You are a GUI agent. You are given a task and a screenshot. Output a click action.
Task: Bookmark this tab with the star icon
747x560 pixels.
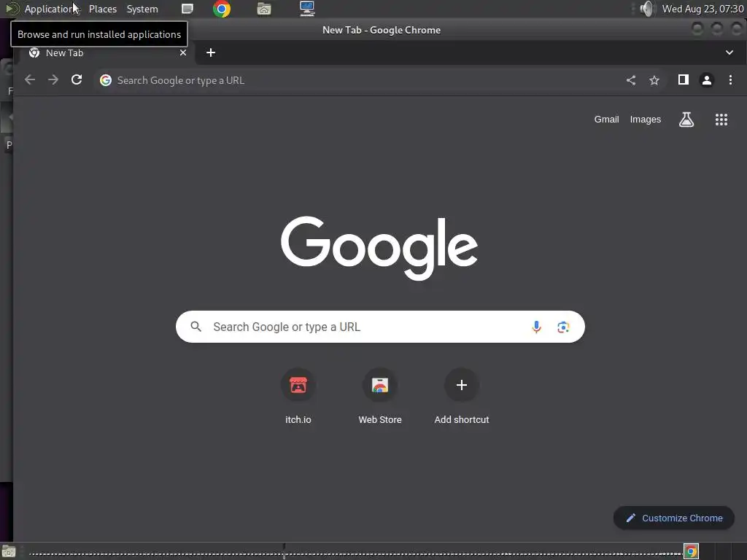coord(654,80)
